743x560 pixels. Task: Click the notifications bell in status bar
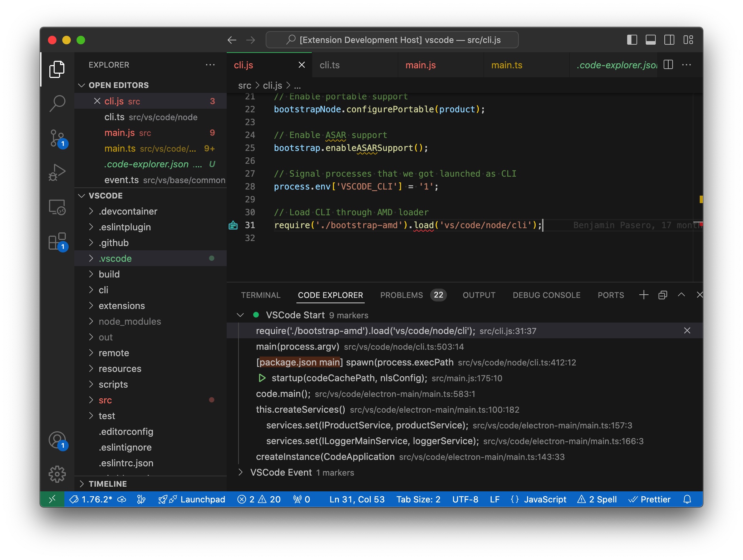click(x=687, y=499)
